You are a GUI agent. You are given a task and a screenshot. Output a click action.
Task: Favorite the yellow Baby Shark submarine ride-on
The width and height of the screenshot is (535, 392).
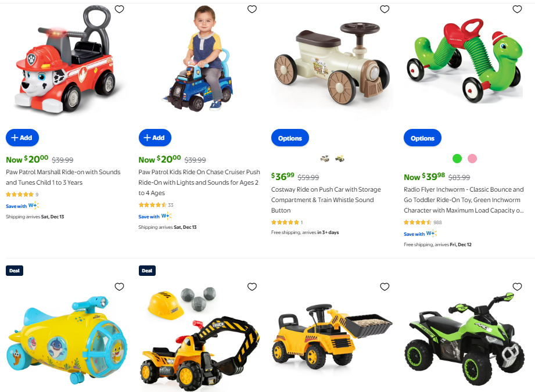click(x=119, y=286)
